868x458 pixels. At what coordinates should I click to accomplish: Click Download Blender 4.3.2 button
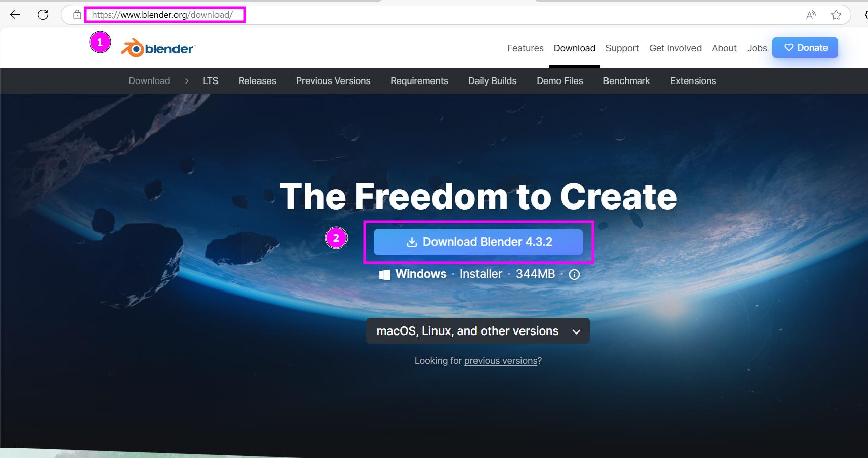(478, 242)
